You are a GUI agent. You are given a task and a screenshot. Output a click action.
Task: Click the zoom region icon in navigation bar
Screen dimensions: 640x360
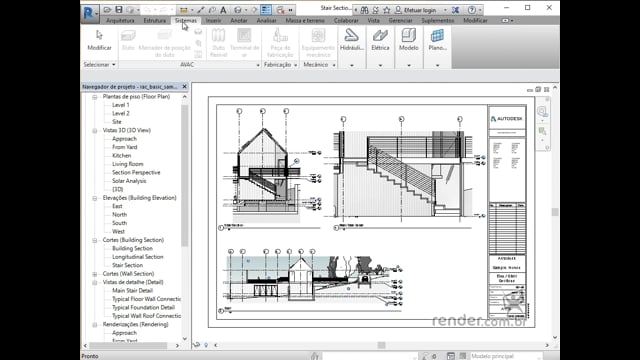pos(542,131)
